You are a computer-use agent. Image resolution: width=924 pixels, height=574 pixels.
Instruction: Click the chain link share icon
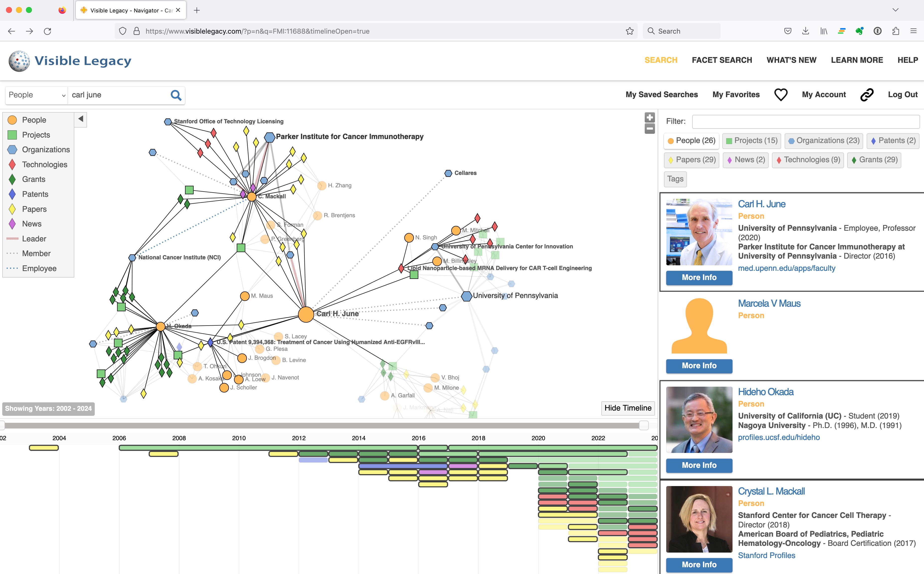867,94
